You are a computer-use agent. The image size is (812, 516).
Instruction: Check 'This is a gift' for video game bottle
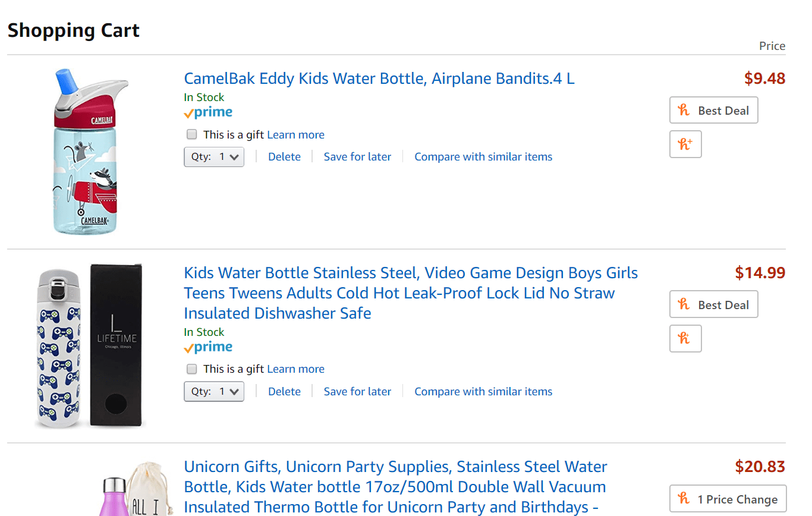click(x=191, y=369)
